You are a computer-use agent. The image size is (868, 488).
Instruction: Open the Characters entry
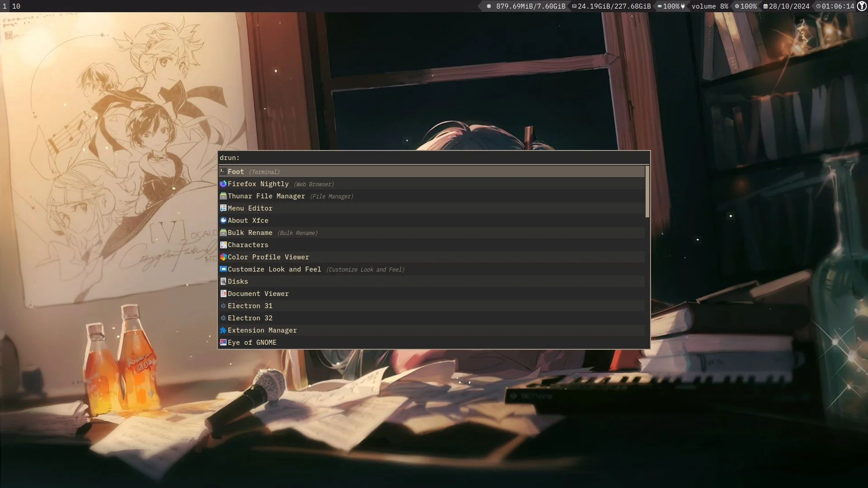(432, 245)
